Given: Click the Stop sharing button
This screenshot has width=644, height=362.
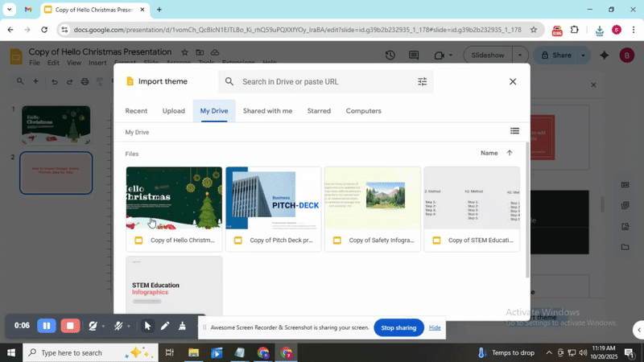Looking at the screenshot, I should (398, 327).
